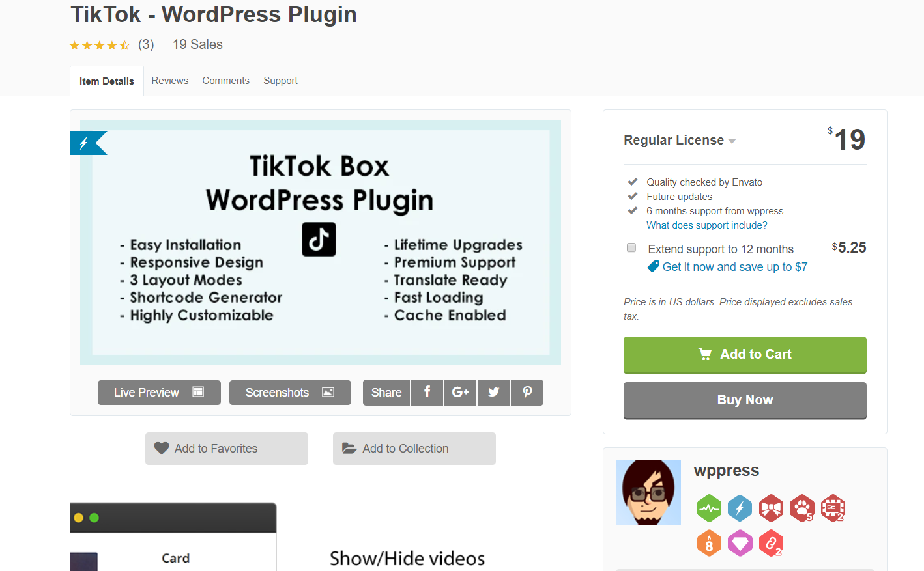924x571 pixels.
Task: Click 'Get it now and save up to $7'
Action: 735,267
